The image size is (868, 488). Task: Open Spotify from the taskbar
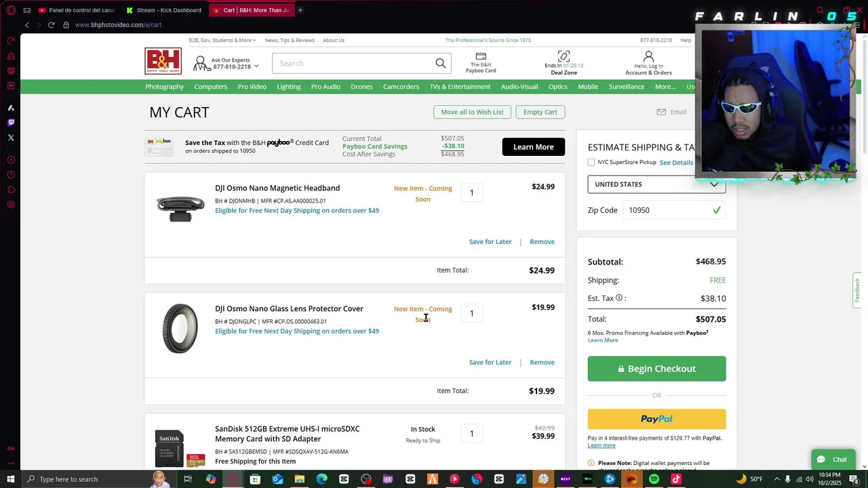coord(654,479)
